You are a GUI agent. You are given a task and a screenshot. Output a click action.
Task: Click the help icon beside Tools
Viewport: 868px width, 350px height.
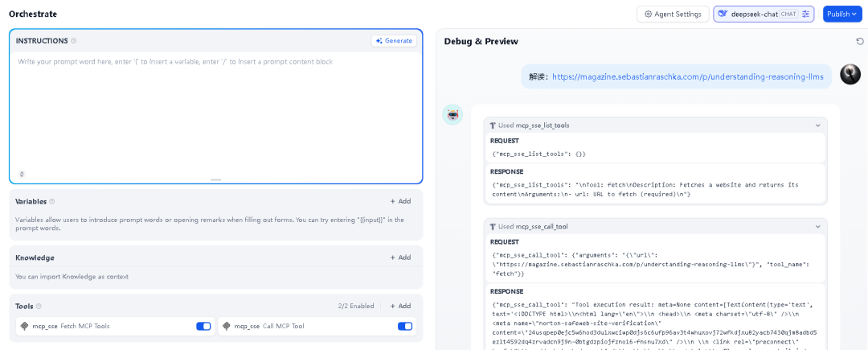pos(39,307)
